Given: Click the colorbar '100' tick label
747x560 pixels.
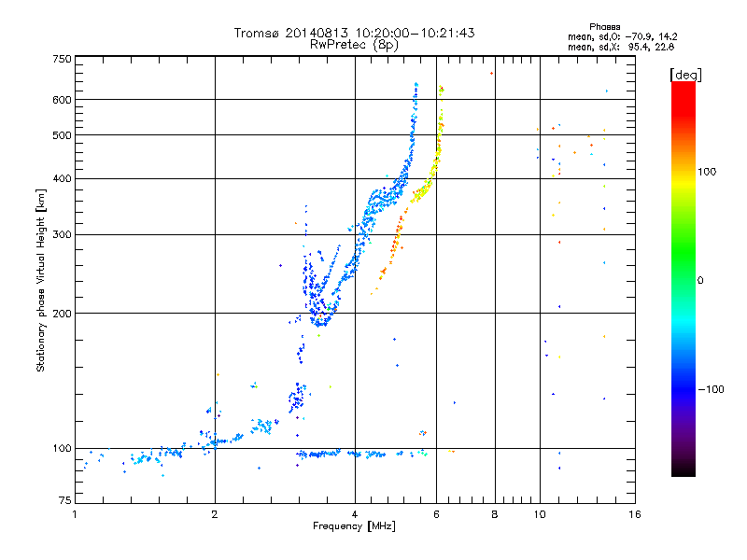Looking at the screenshot, I should [x=707, y=172].
